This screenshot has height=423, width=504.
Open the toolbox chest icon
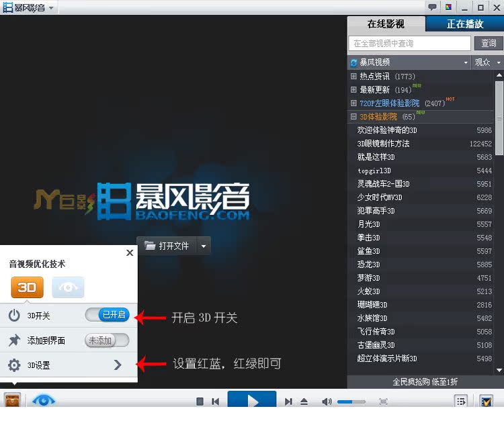[13, 400]
